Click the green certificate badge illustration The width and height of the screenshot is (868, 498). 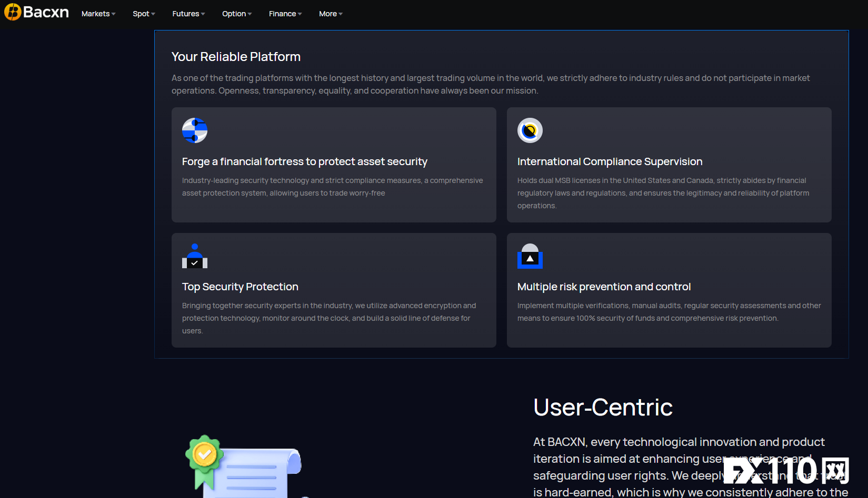pos(205,455)
